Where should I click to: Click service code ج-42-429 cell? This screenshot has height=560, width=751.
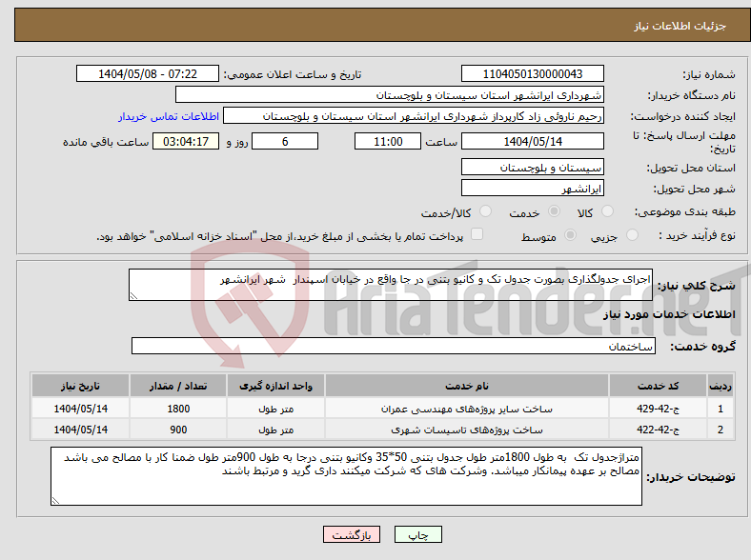click(x=659, y=409)
